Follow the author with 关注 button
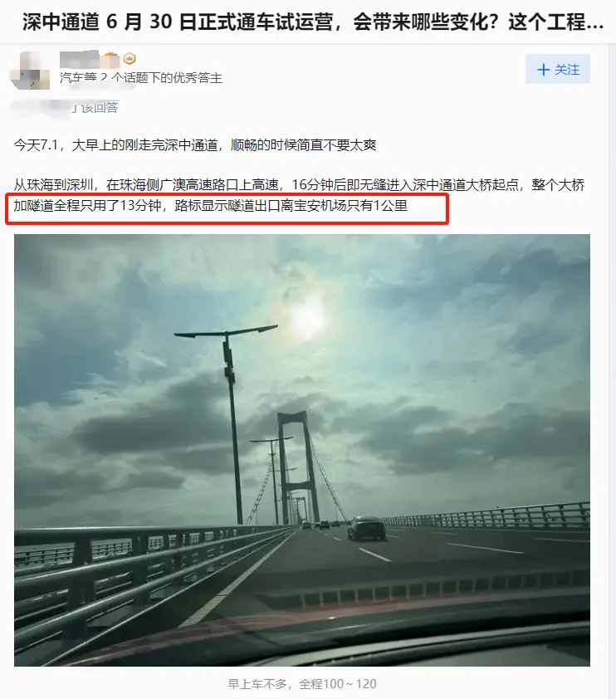The height and width of the screenshot is (699, 616). tap(558, 69)
